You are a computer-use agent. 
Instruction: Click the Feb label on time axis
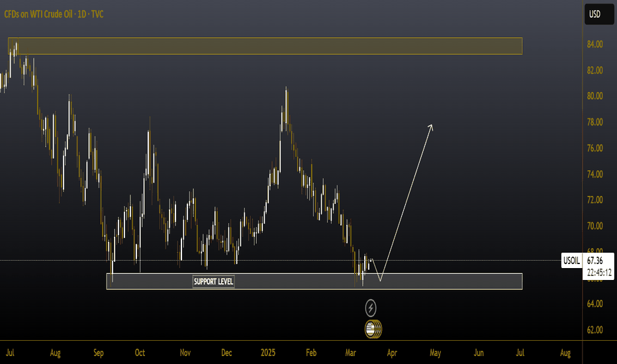click(x=311, y=353)
